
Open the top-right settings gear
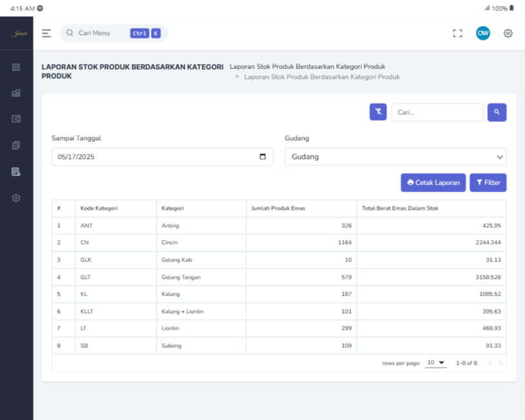pos(508,34)
